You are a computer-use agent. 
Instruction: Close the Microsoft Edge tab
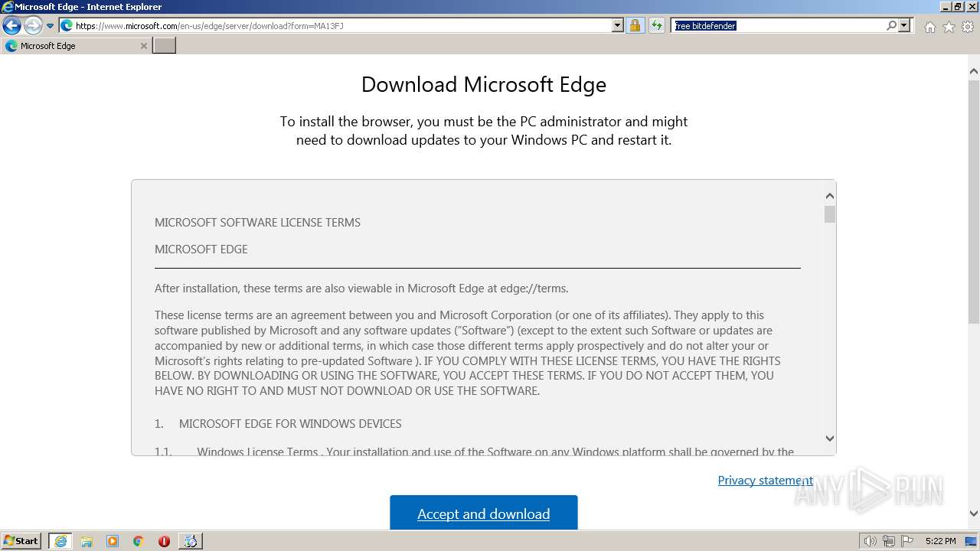[143, 46]
